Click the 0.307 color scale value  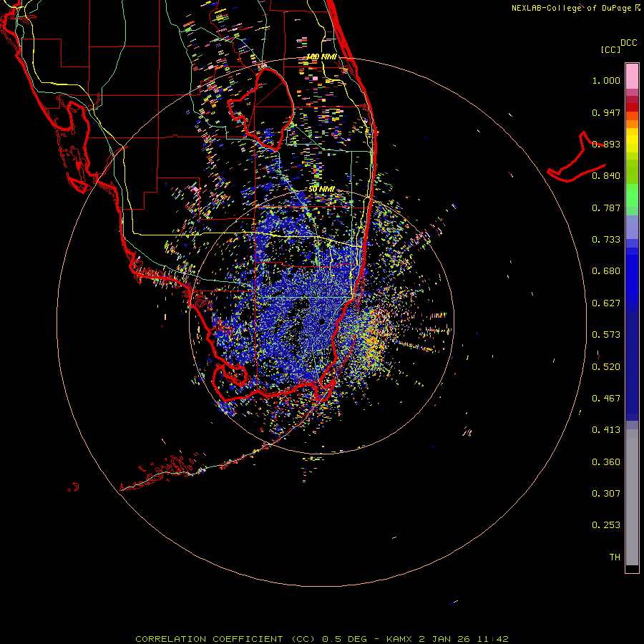(x=606, y=494)
